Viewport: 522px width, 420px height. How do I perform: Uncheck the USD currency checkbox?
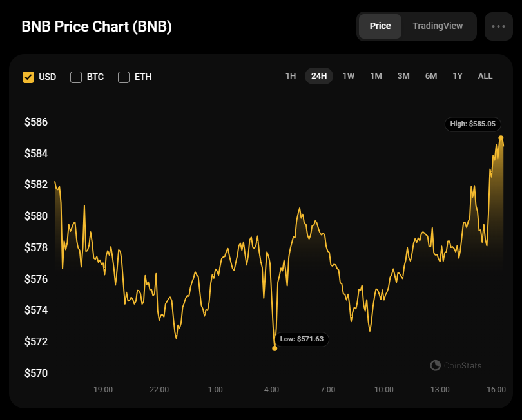click(28, 77)
